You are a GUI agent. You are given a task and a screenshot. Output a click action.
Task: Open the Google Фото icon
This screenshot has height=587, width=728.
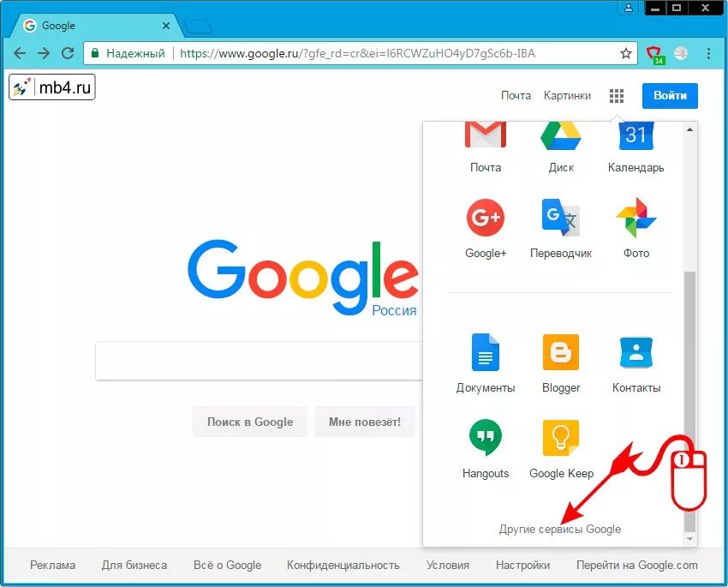(x=636, y=218)
